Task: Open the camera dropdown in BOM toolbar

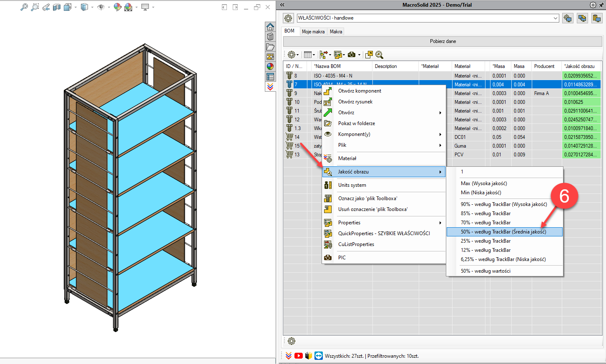Action: click(354, 55)
